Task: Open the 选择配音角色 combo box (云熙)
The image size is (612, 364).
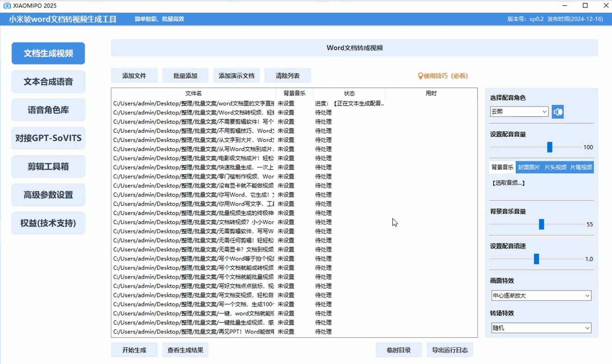Action: pyautogui.click(x=519, y=112)
